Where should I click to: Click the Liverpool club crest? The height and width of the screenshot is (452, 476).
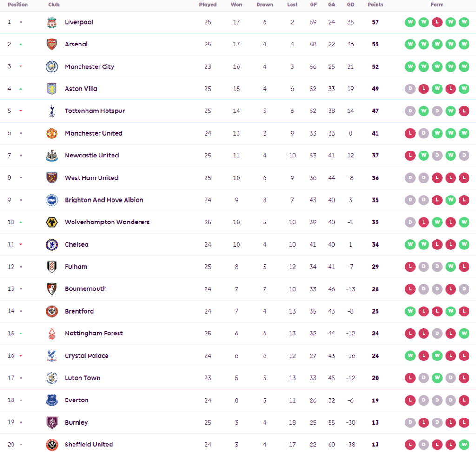click(52, 22)
